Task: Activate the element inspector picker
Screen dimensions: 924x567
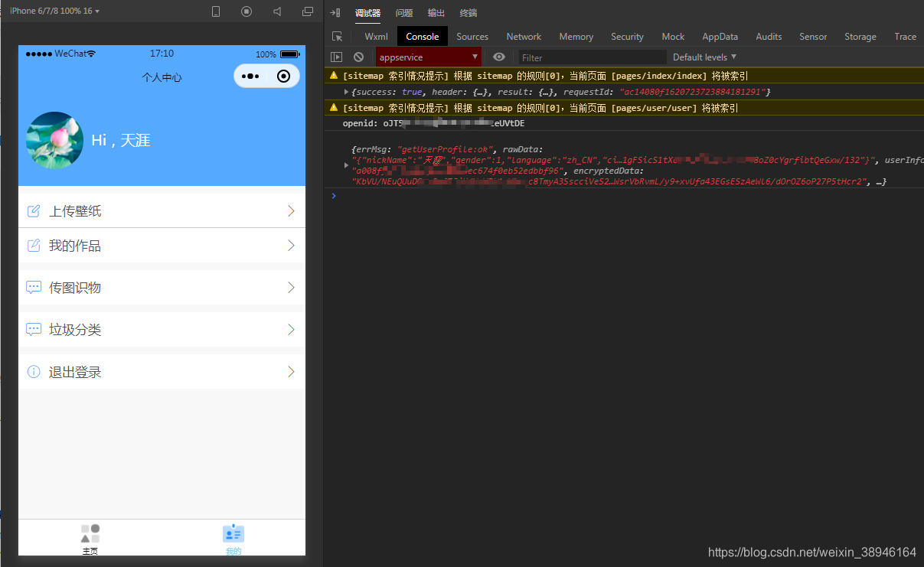Action: coord(337,37)
